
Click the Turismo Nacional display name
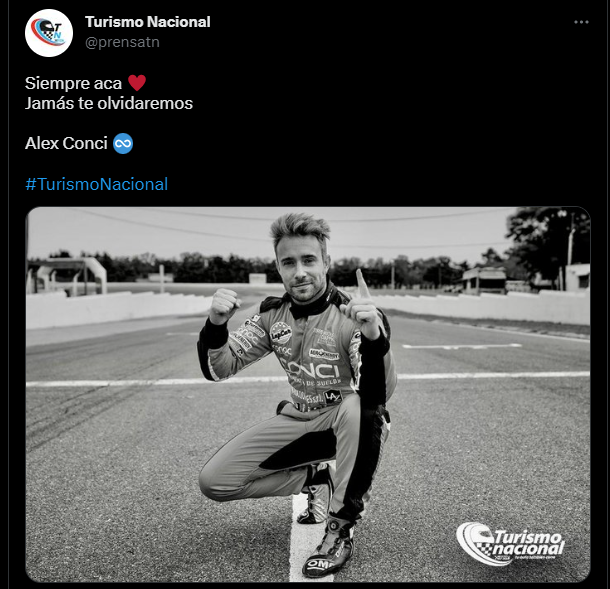(x=148, y=22)
